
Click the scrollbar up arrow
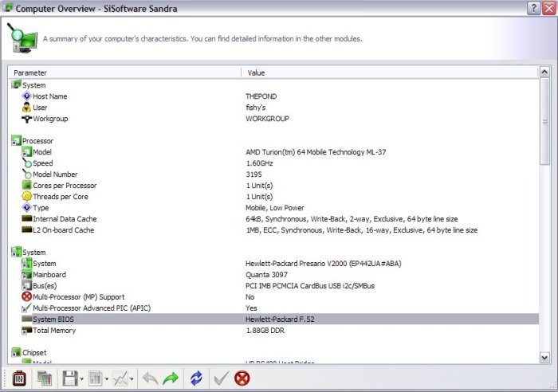tap(544, 72)
